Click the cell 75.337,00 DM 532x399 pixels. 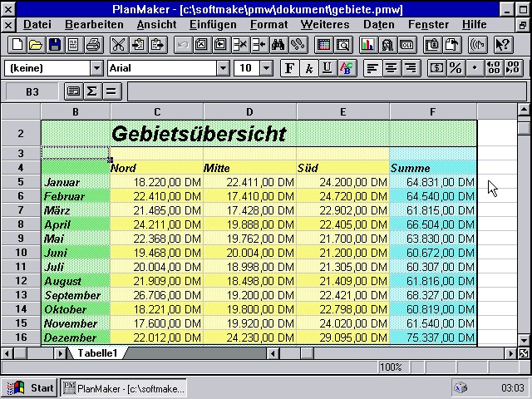(433, 337)
